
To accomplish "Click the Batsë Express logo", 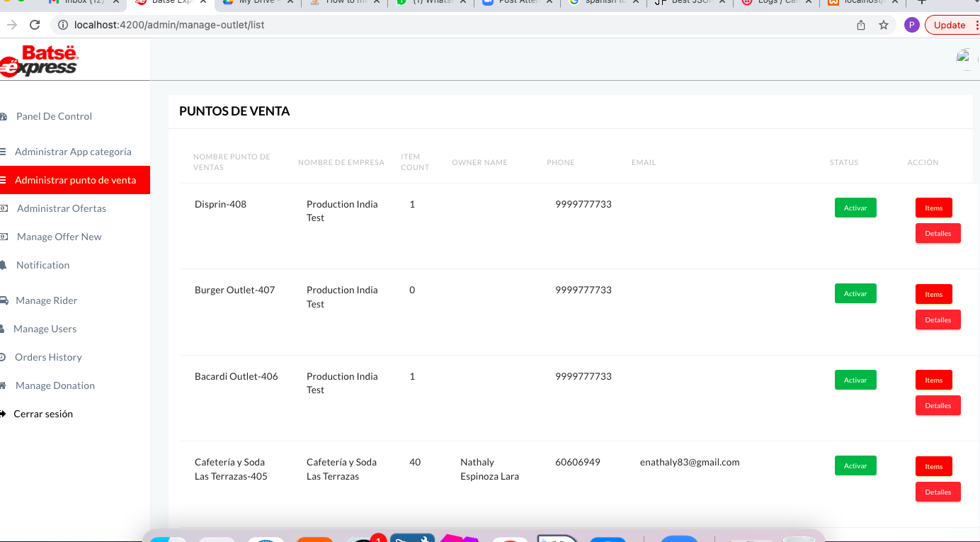I will 40,61.
